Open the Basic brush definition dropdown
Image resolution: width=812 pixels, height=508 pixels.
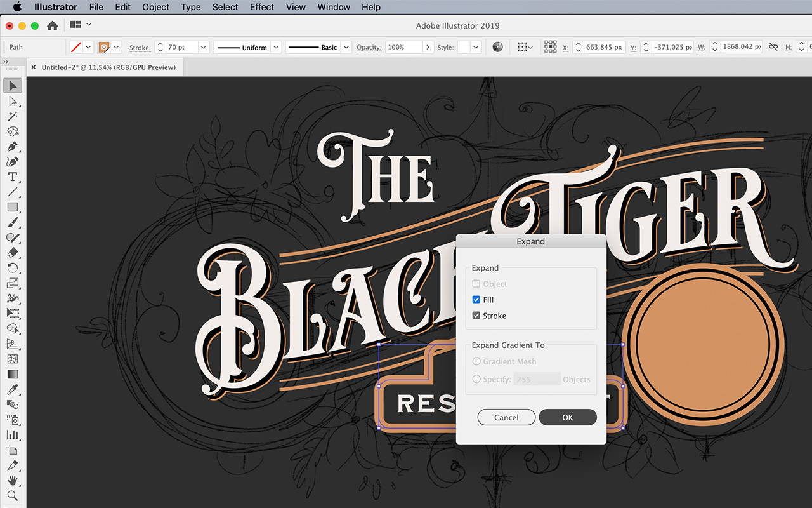(x=346, y=47)
